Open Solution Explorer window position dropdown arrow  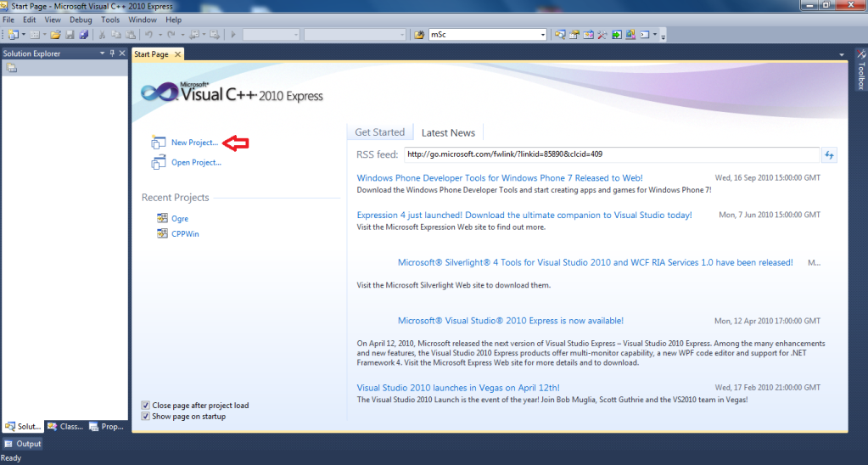(102, 53)
